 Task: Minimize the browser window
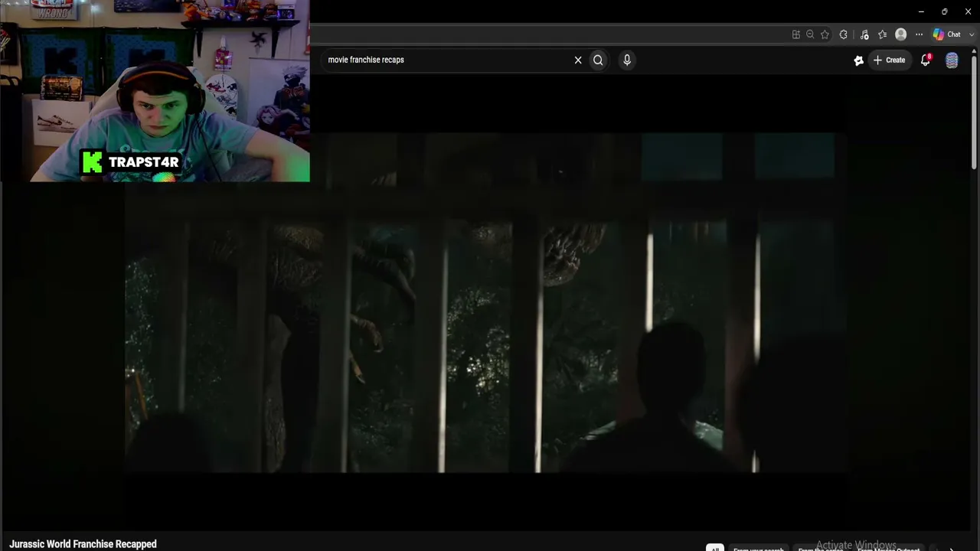point(921,11)
